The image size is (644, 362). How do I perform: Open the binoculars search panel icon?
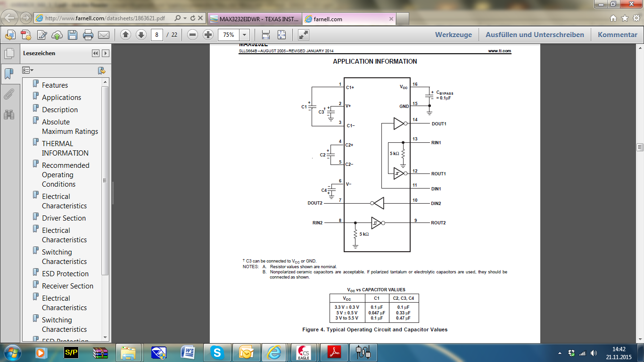tap(8, 114)
